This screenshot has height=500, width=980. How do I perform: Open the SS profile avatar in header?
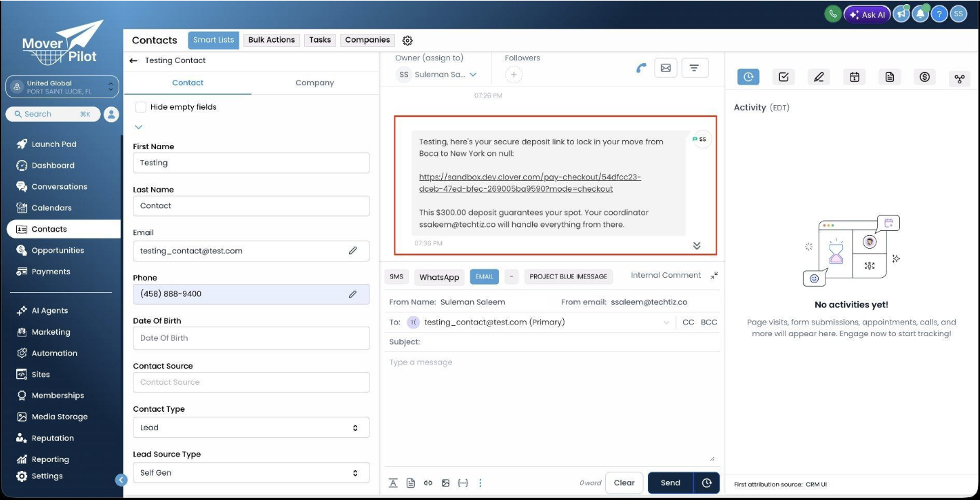958,14
